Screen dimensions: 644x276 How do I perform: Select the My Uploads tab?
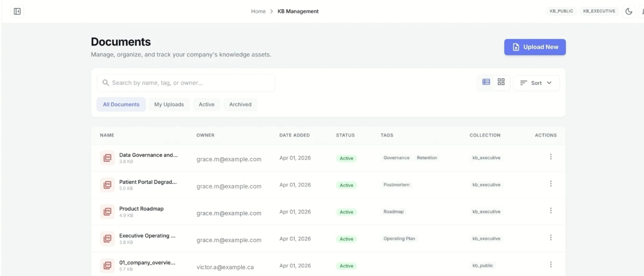pos(169,104)
